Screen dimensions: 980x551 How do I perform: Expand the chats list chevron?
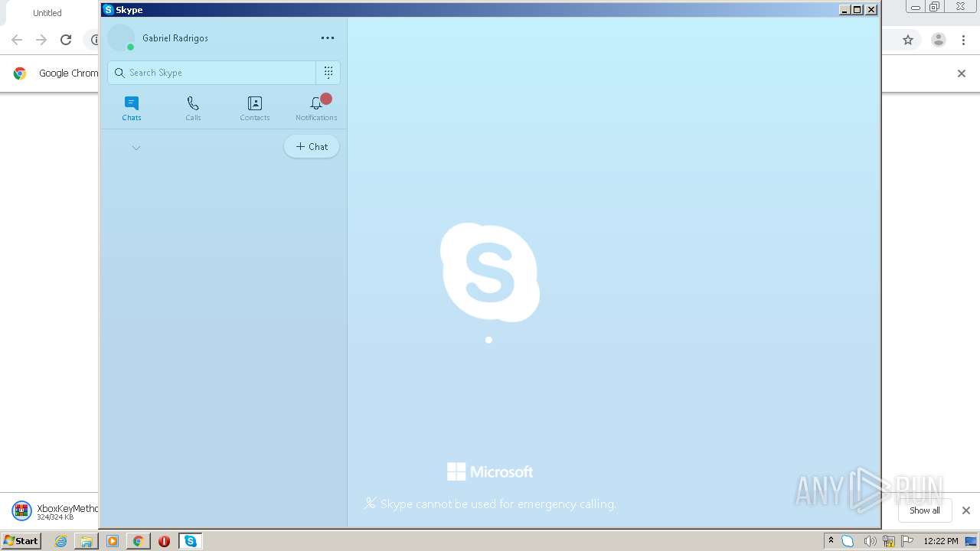(x=136, y=148)
